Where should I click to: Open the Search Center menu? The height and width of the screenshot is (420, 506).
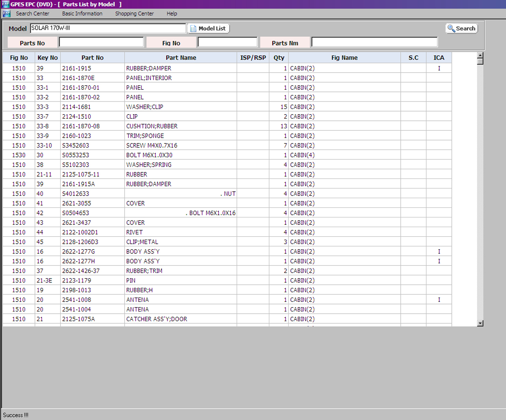[32, 14]
